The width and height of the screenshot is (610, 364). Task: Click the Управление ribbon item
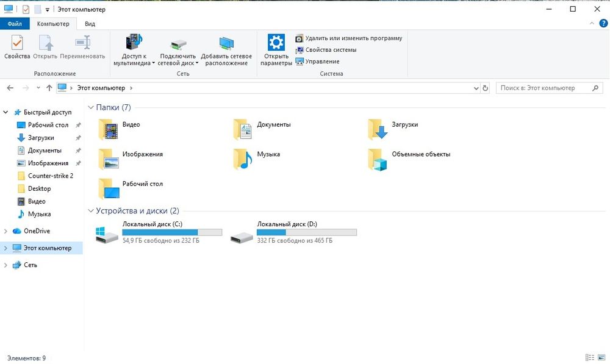[317, 62]
